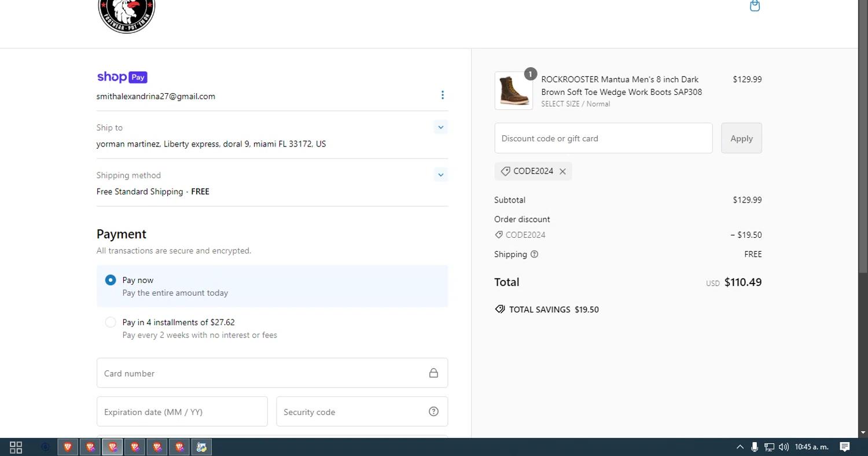Viewport: 868px width, 456px height.
Task: Remove the CODE2024 discount chip
Action: 562,171
